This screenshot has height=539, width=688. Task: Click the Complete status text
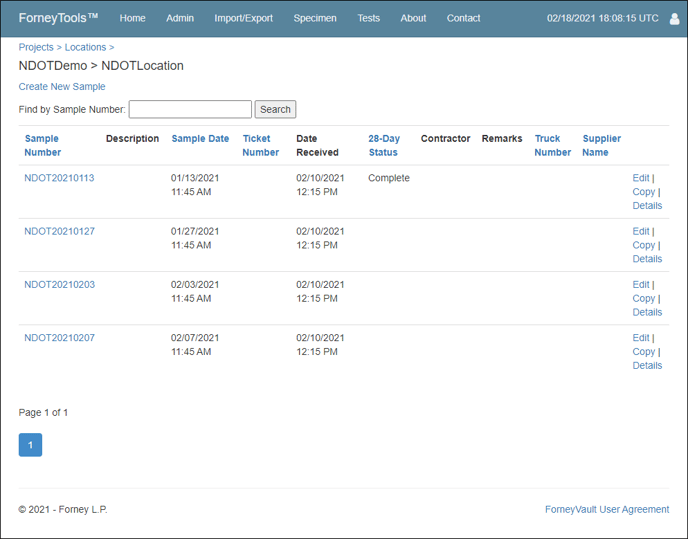click(389, 178)
